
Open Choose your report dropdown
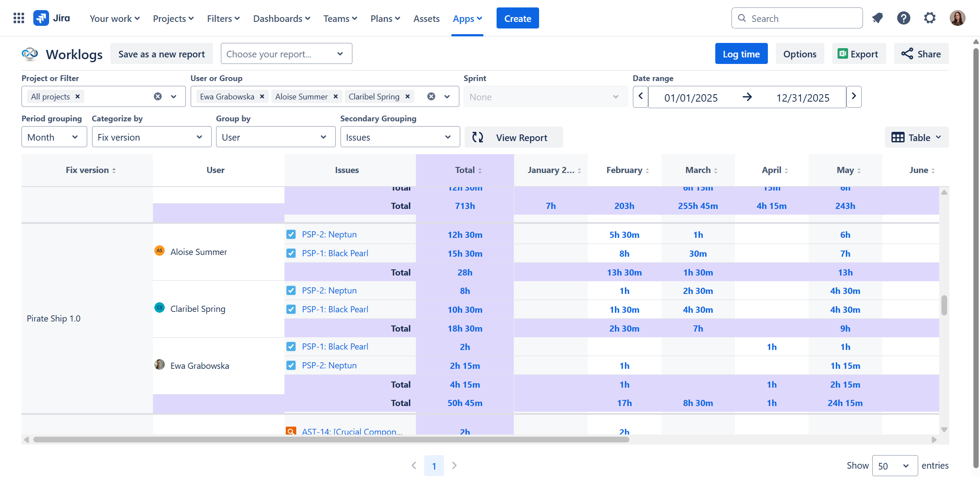[x=286, y=53]
